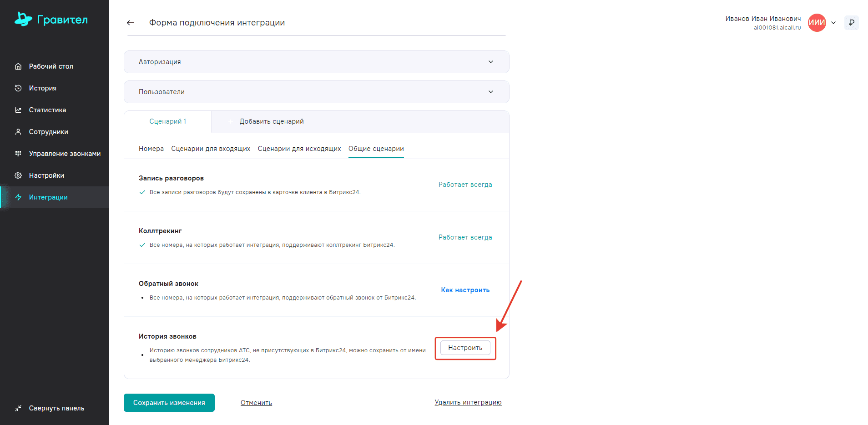Click Настроить button for История звонков
This screenshot has width=868, height=425.
point(465,348)
